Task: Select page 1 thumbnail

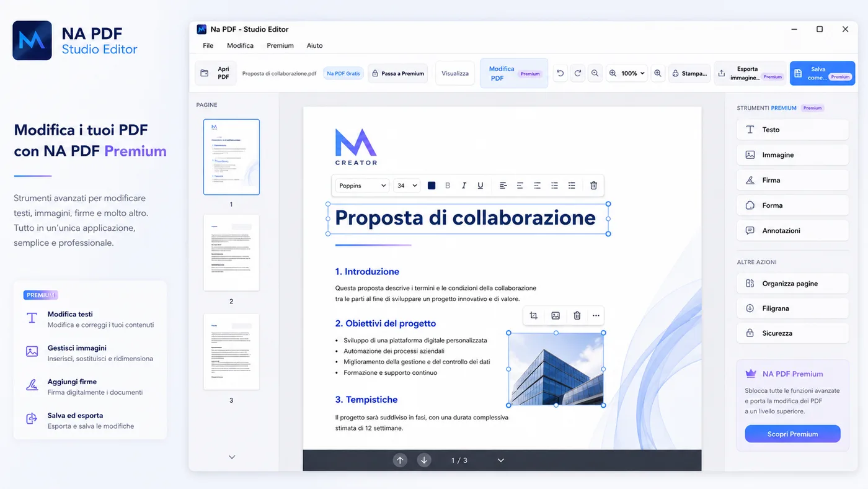Action: [x=231, y=157]
